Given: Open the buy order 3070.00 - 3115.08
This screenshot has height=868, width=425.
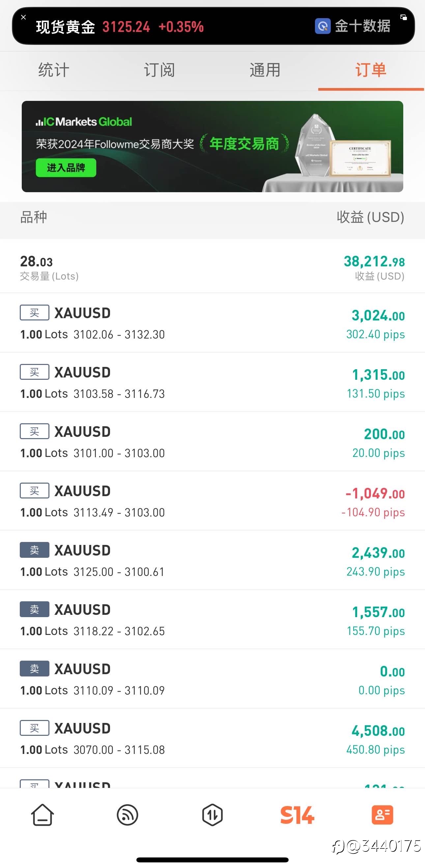Looking at the screenshot, I should coord(212,738).
